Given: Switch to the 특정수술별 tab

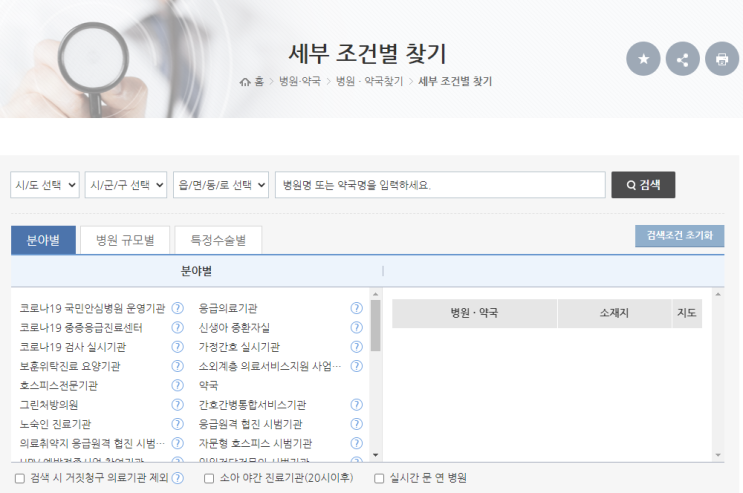Looking at the screenshot, I should tap(218, 240).
